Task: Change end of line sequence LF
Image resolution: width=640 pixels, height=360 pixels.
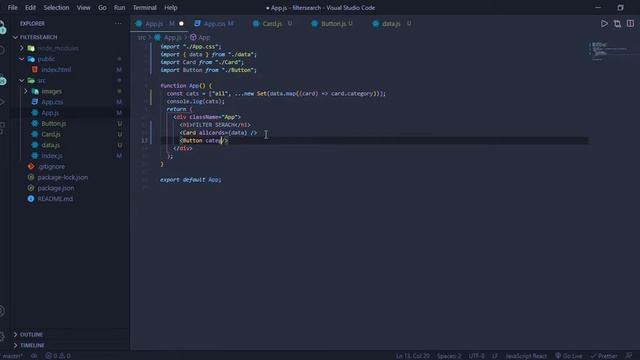Action: point(495,356)
